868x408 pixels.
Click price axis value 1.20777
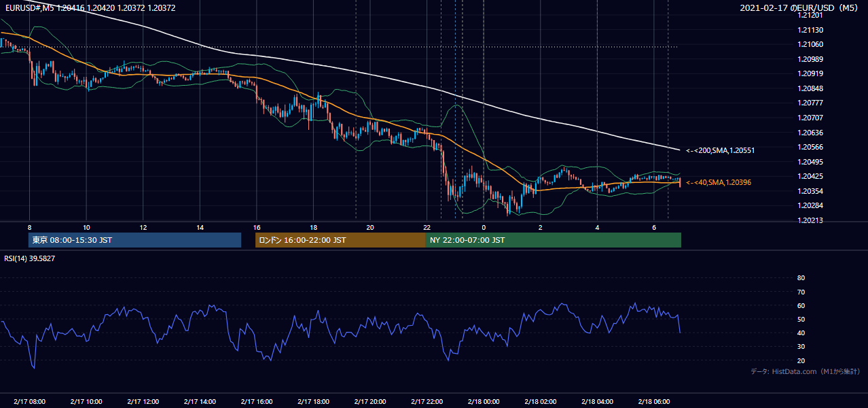pyautogui.click(x=810, y=103)
